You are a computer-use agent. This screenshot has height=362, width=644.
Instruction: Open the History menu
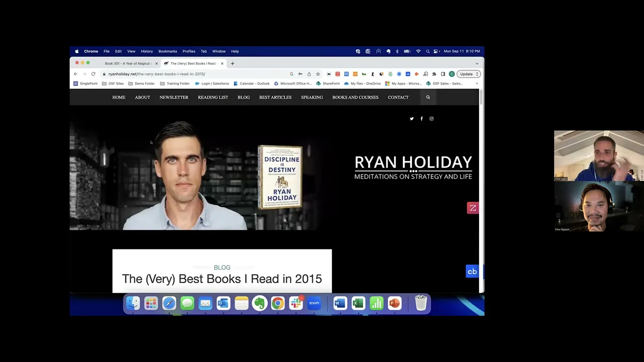pos(147,51)
